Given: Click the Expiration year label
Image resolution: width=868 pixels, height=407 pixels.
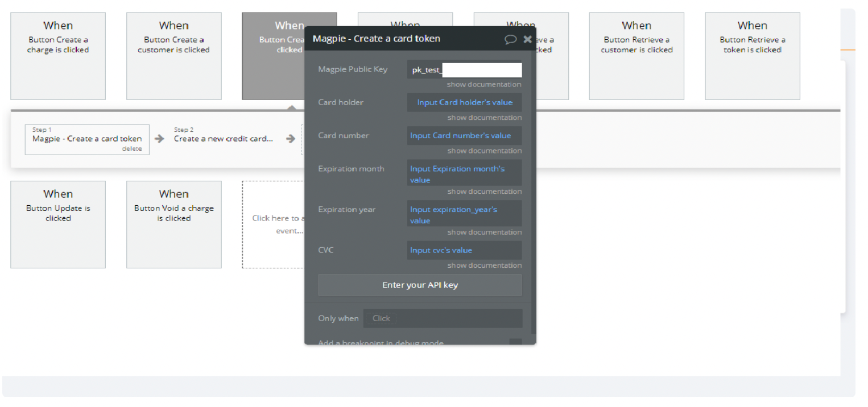Looking at the screenshot, I should click(347, 210).
